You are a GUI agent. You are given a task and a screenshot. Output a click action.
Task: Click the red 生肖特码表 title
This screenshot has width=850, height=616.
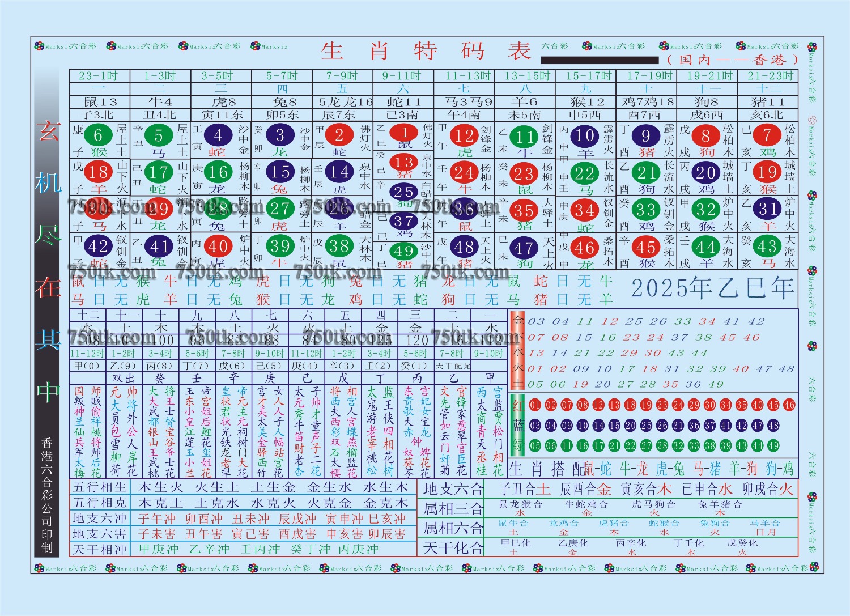(x=426, y=51)
